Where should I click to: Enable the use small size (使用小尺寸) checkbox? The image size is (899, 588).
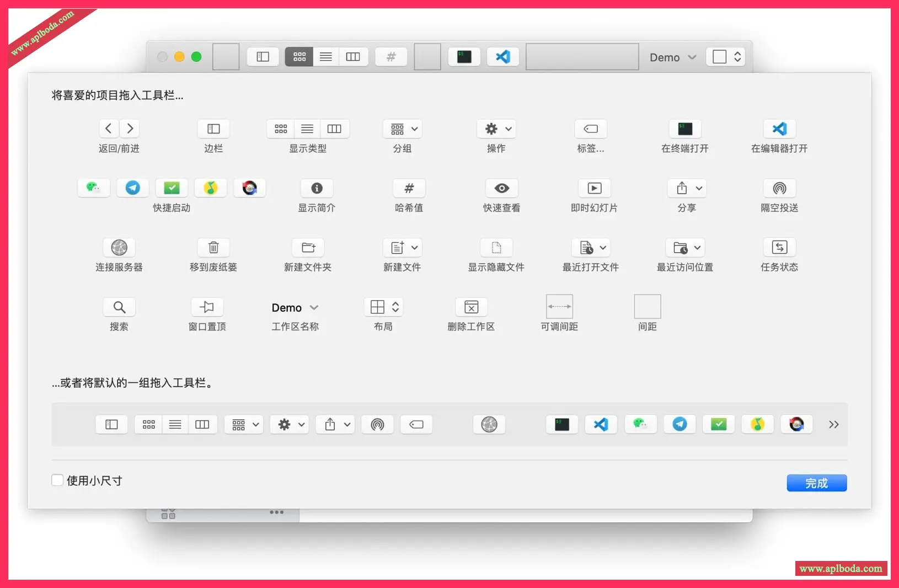coord(57,480)
